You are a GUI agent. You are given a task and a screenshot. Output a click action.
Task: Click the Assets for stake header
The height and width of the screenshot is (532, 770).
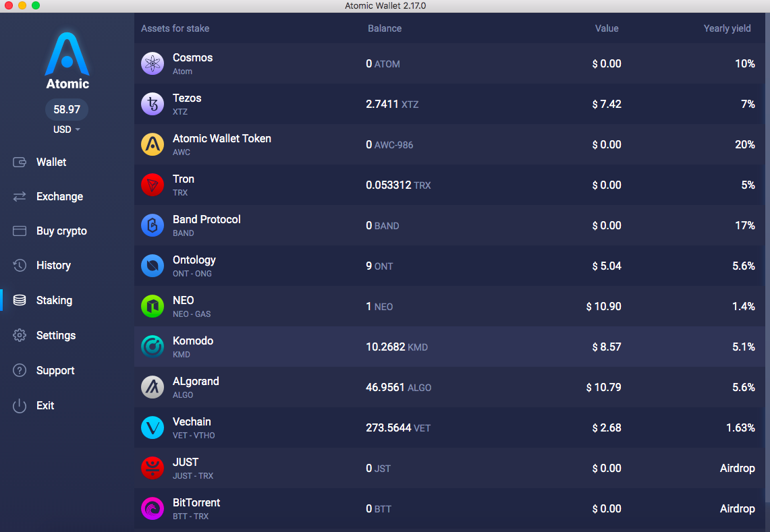pyautogui.click(x=175, y=28)
